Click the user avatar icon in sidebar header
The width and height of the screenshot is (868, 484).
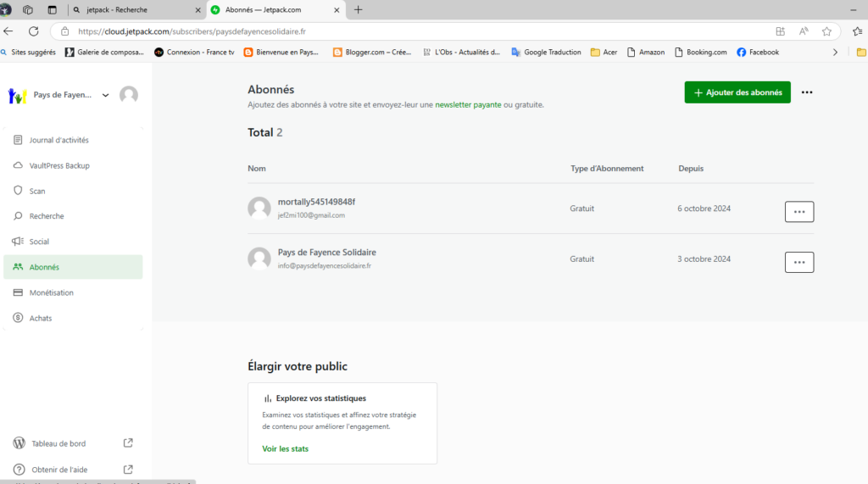(x=129, y=95)
